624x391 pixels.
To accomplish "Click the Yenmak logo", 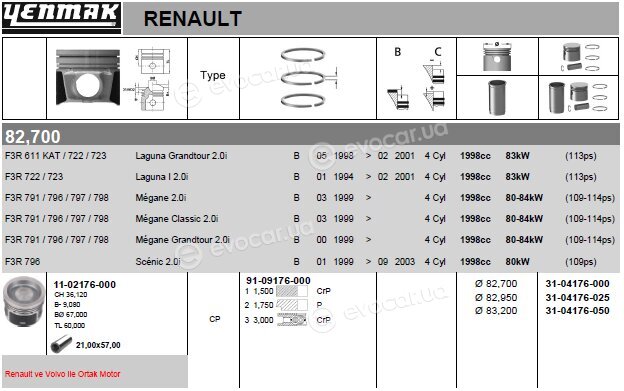I will tap(61, 17).
